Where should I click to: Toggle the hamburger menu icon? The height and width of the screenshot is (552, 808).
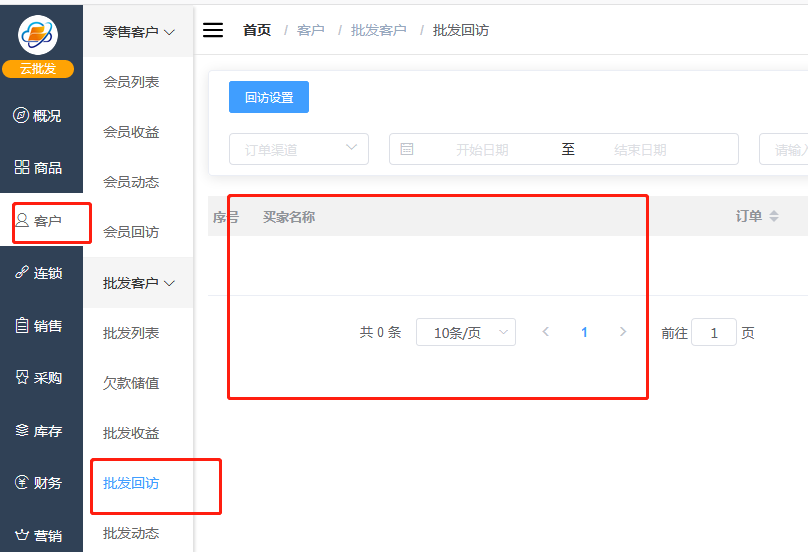tap(213, 30)
